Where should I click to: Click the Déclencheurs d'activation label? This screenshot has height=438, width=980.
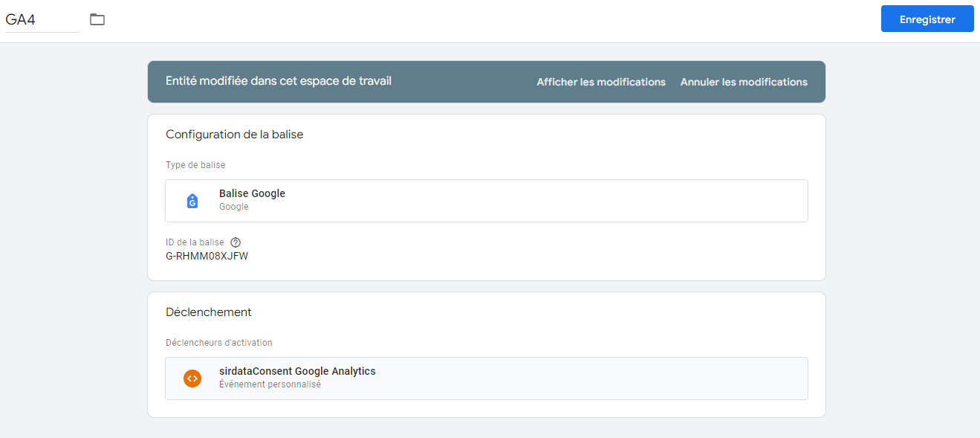(x=218, y=343)
